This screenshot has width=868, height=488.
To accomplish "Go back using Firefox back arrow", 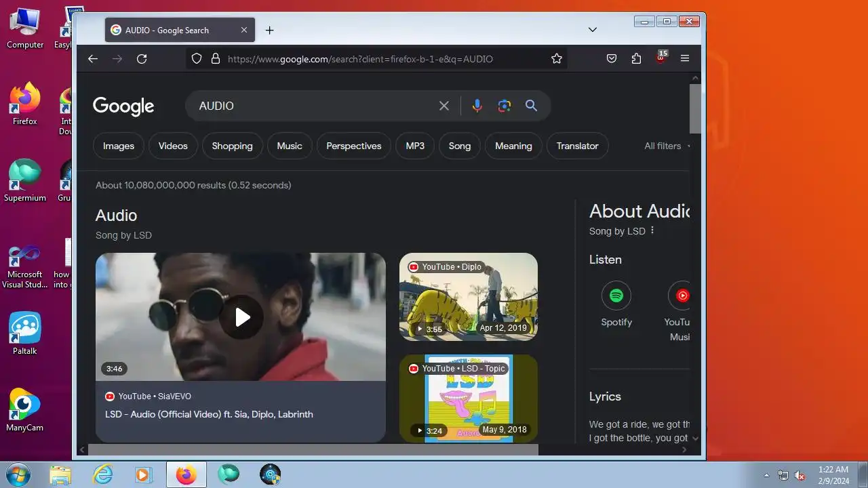I will point(93,59).
